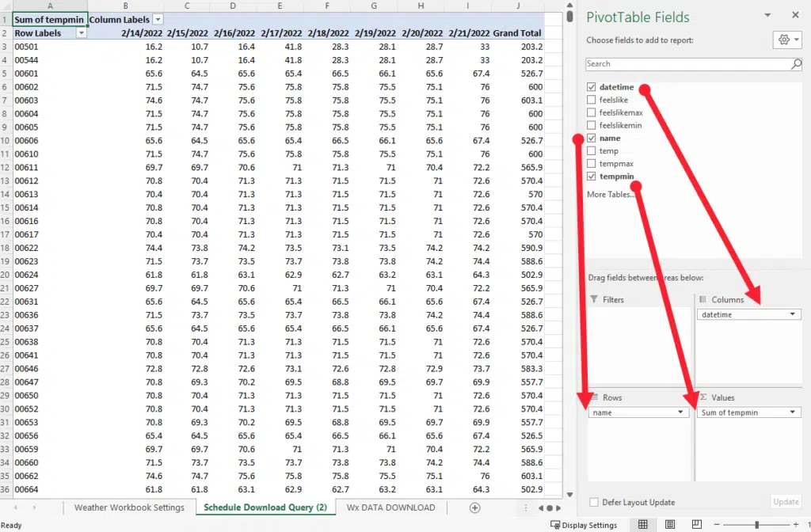811x532 pixels.
Task: Uncheck the datetime field checkbox
Action: point(592,87)
